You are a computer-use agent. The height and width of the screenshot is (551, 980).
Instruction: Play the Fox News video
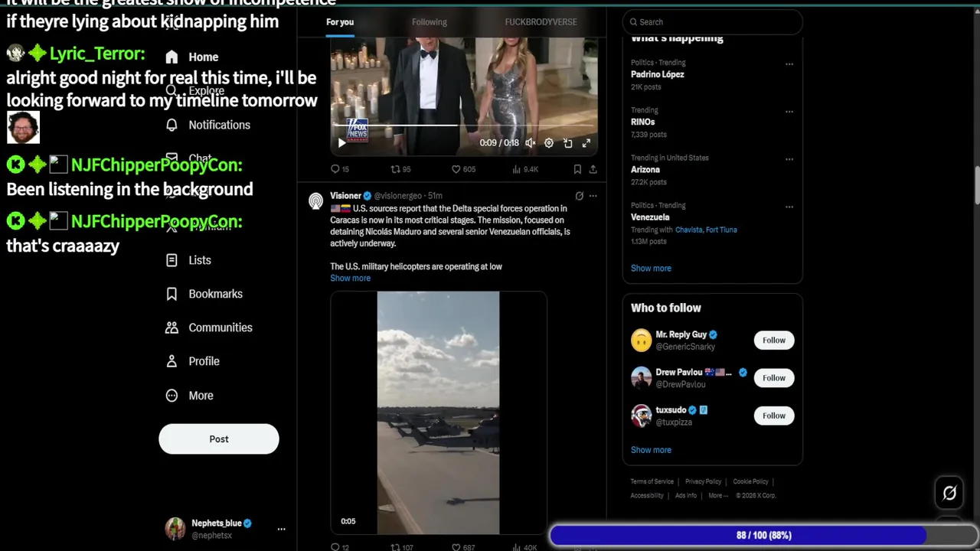(x=341, y=143)
